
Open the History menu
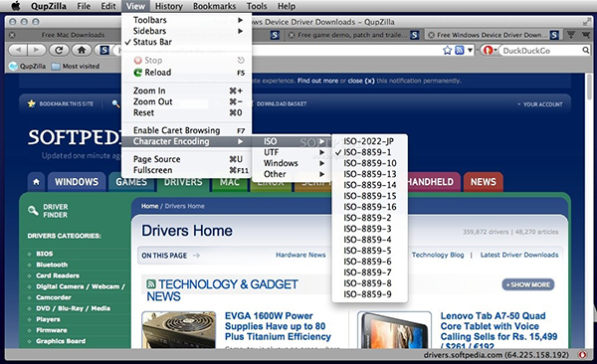point(169,6)
